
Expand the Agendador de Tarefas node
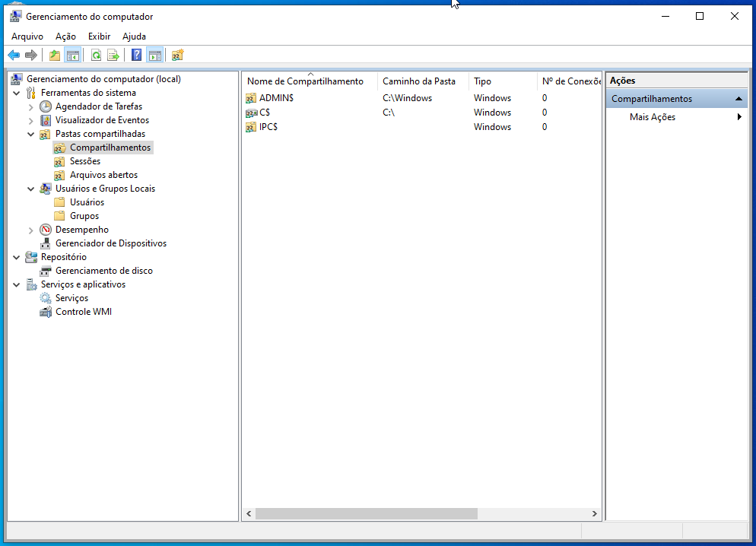pos(31,107)
